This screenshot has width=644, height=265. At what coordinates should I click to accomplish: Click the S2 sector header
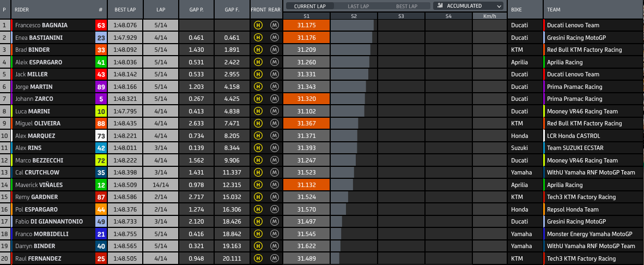354,16
